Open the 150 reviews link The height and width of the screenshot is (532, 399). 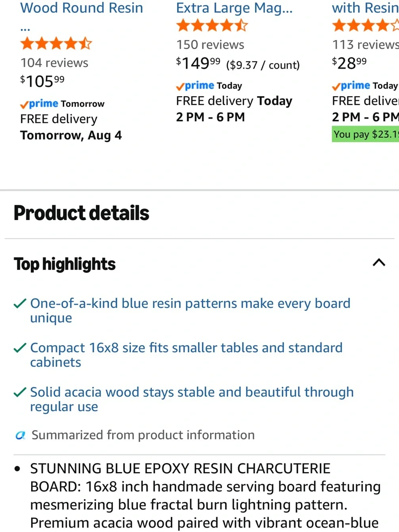click(x=210, y=45)
